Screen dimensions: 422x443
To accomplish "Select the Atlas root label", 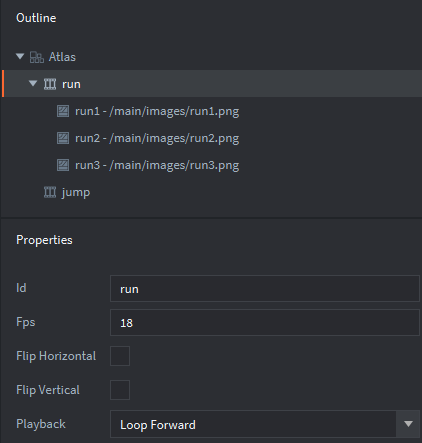I will (x=62, y=57).
